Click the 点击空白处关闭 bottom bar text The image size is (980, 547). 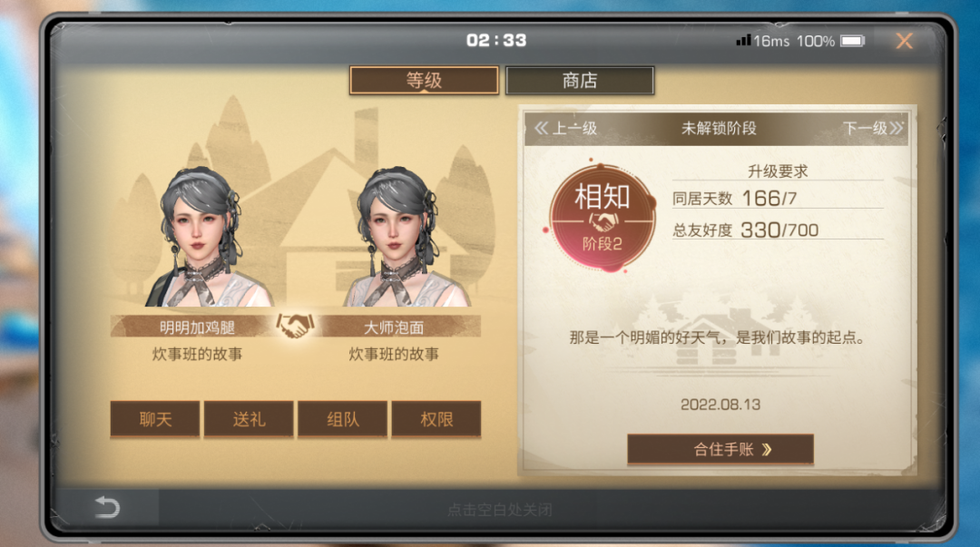499,510
